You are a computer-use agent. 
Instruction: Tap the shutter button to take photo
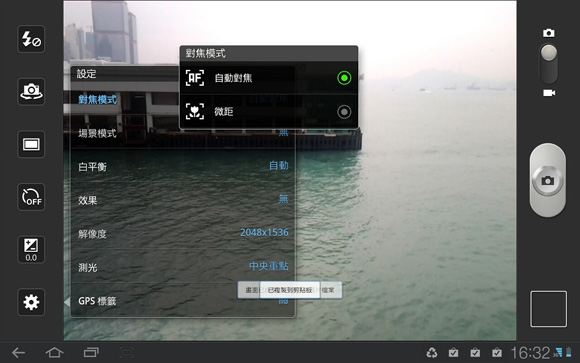[x=548, y=180]
